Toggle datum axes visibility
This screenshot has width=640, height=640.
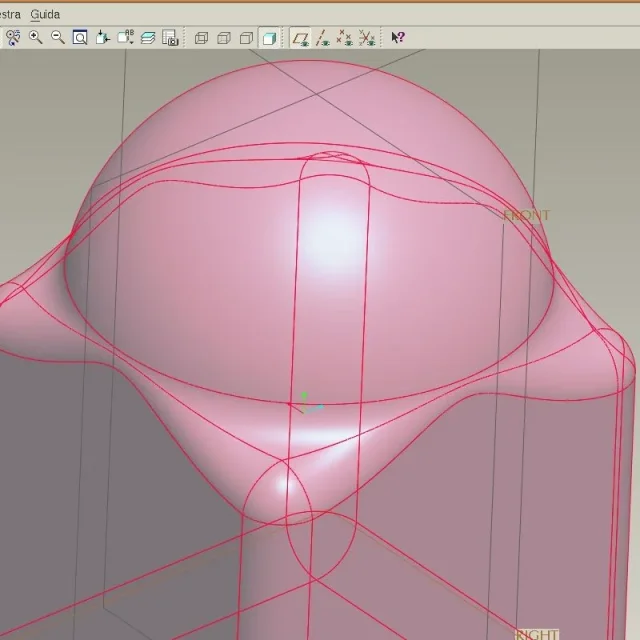pos(323,38)
